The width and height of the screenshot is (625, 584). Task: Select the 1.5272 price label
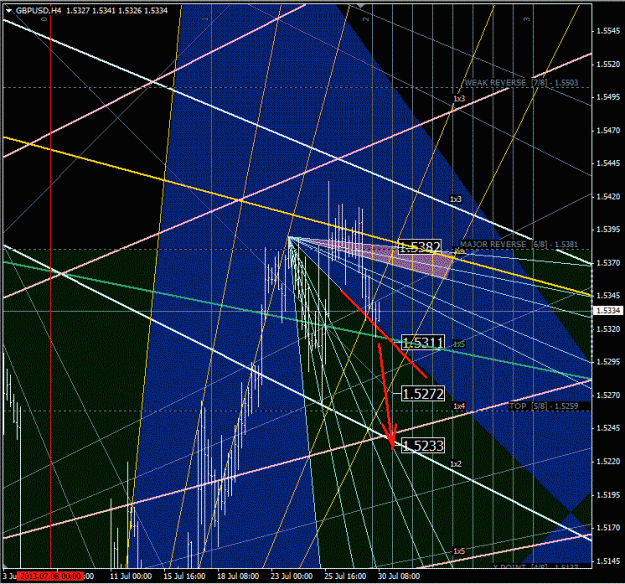click(x=423, y=394)
